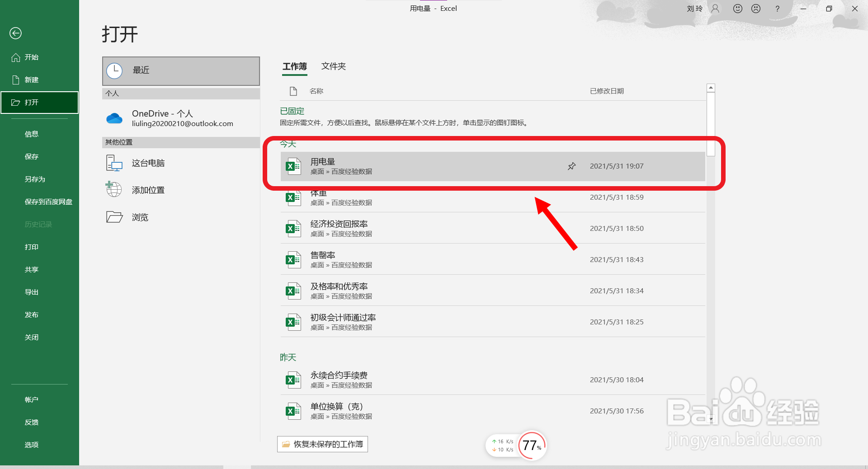Screen dimensions: 868x469
Task: Select 导出 in the sidebar
Action: coord(39,292)
